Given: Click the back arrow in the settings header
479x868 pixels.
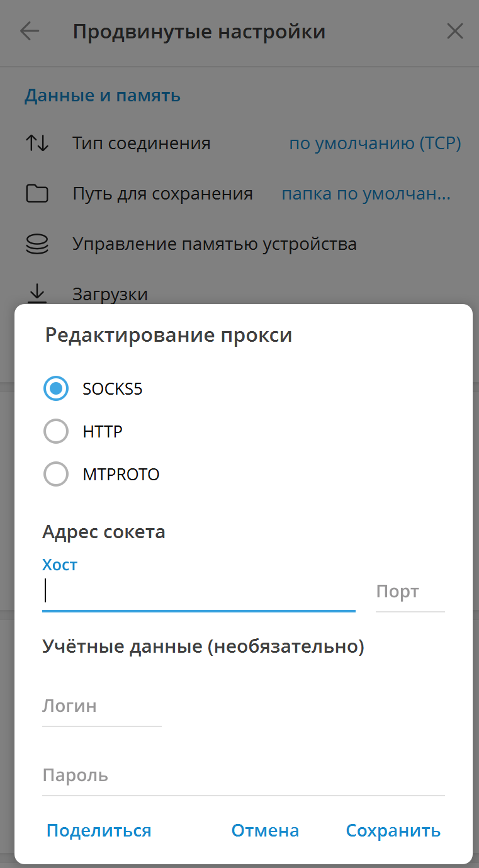Looking at the screenshot, I should pos(29,31).
